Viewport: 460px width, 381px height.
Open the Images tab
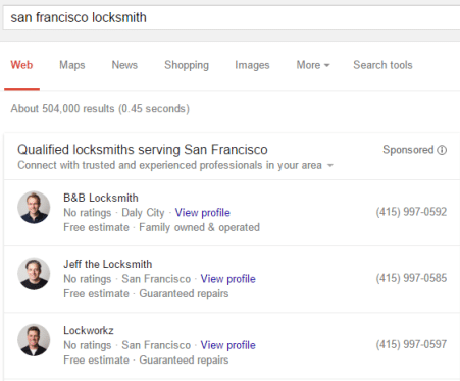coord(252,65)
